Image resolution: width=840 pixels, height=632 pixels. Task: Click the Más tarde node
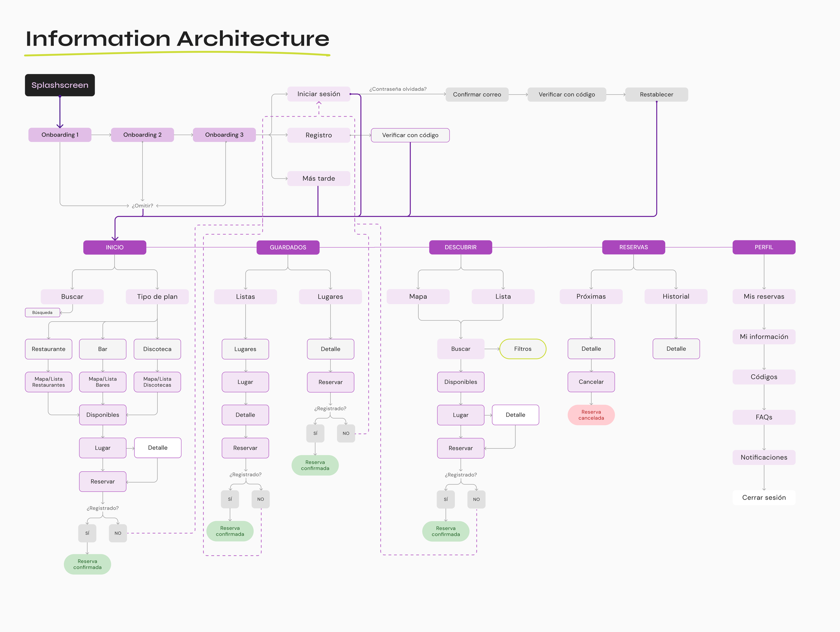[x=318, y=179]
